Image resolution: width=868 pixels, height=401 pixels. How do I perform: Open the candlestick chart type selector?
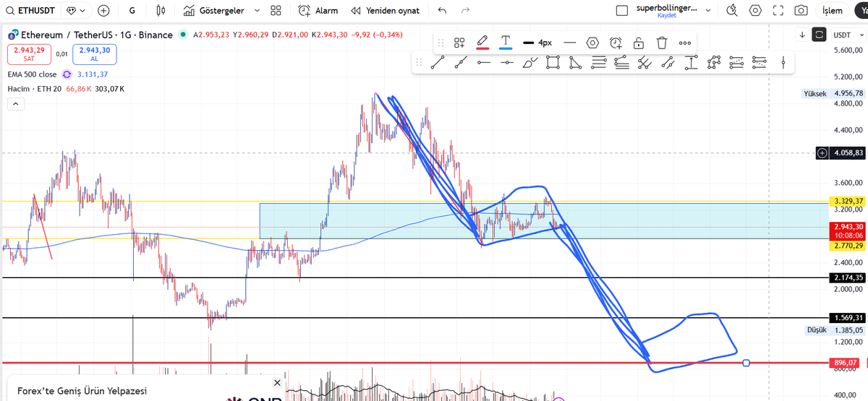pyautogui.click(x=161, y=11)
